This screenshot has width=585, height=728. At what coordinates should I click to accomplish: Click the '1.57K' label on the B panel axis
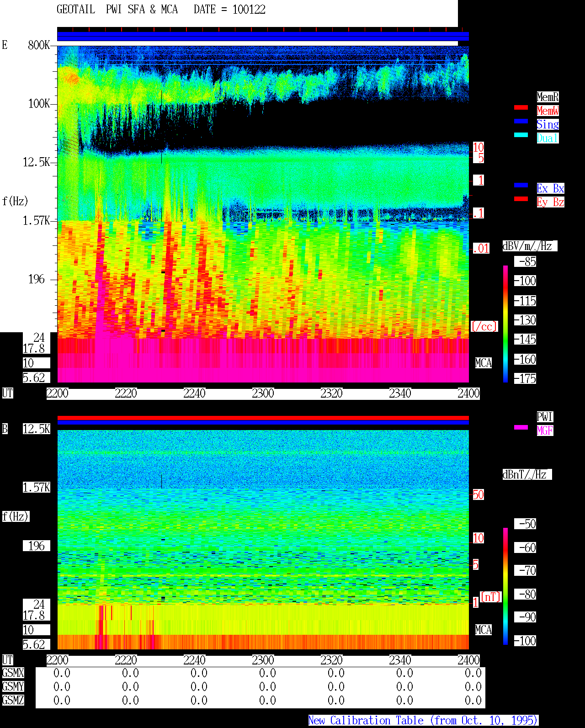(x=37, y=487)
